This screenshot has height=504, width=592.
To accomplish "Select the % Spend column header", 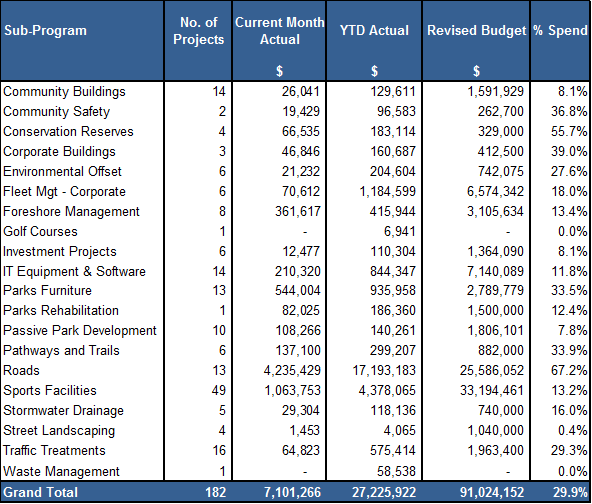I will coord(560,30).
